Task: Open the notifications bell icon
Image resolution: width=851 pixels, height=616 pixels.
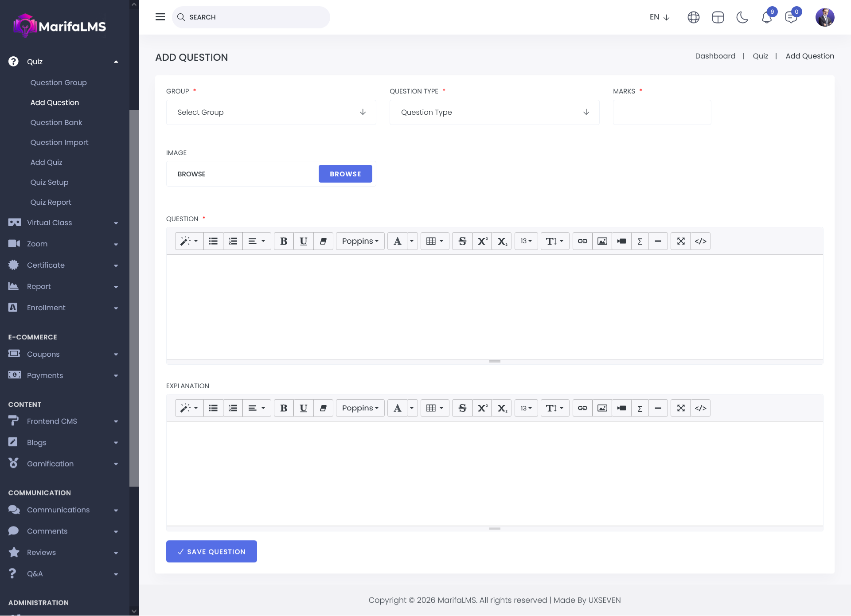Action: pyautogui.click(x=767, y=18)
